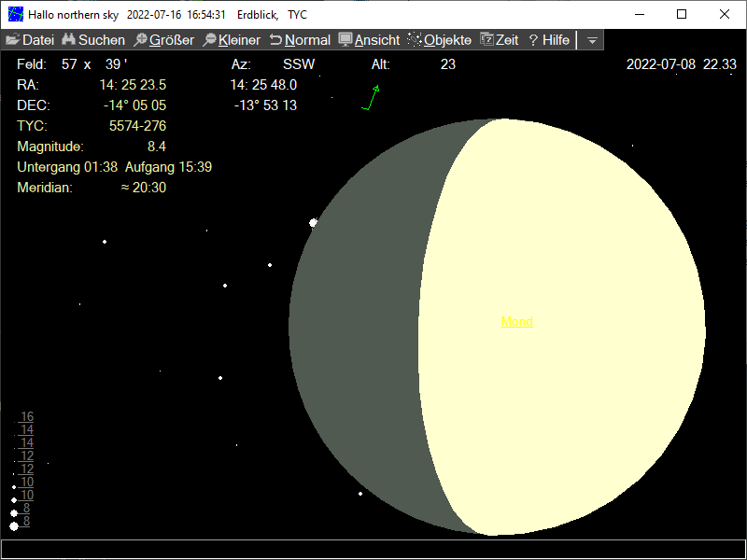747x560 pixels.
Task: Open the Hilfe help menu
Action: click(549, 40)
